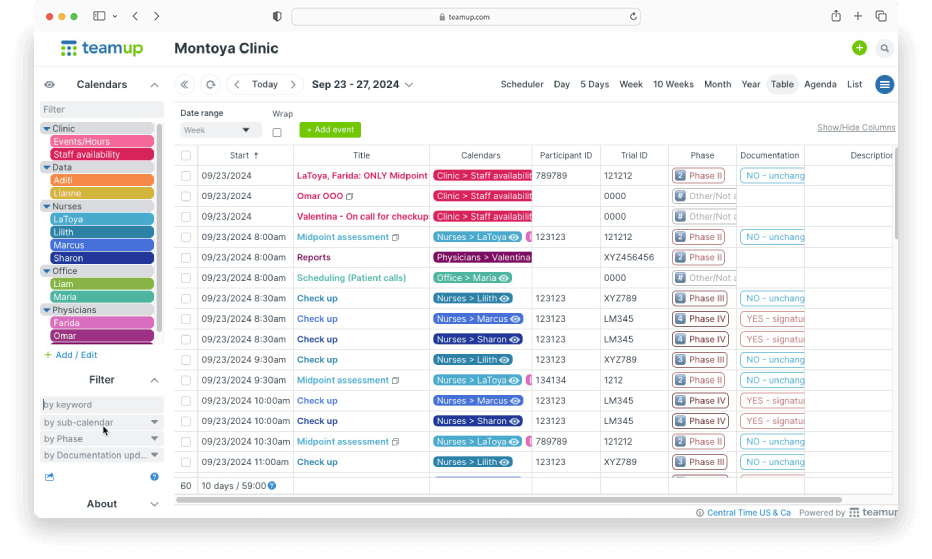Open the blue hamburger menu icon
932x559 pixels.
coord(884,85)
